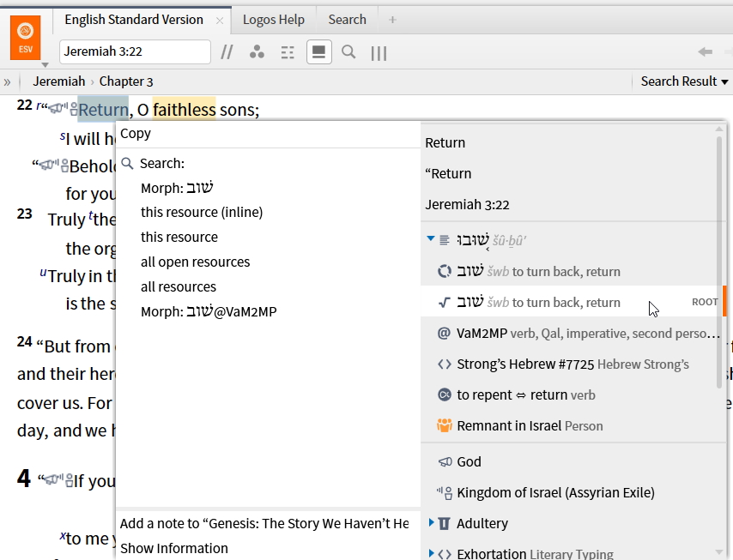733x560 pixels.
Task: Click the root radical icon for šwb
Action: pyautogui.click(x=444, y=302)
